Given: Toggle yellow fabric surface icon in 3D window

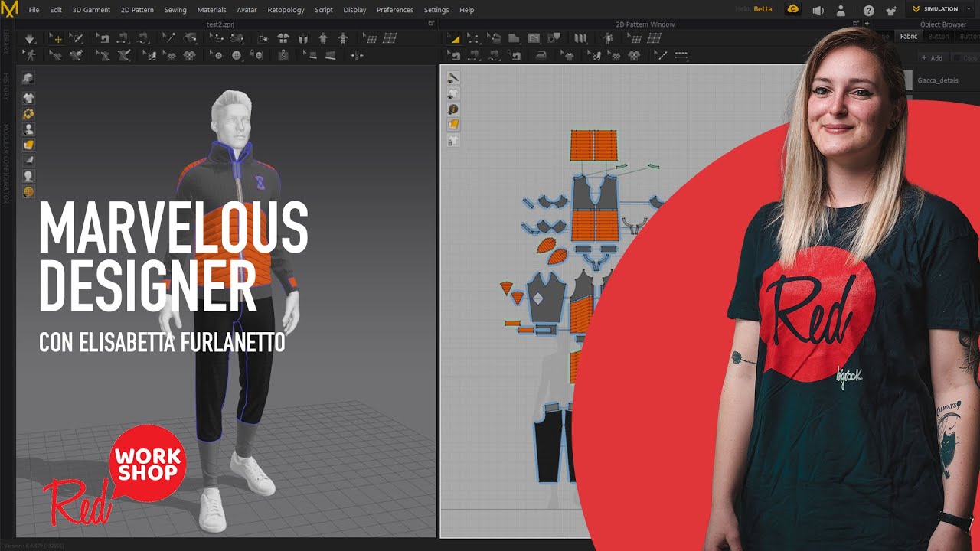Looking at the screenshot, I should click(28, 144).
